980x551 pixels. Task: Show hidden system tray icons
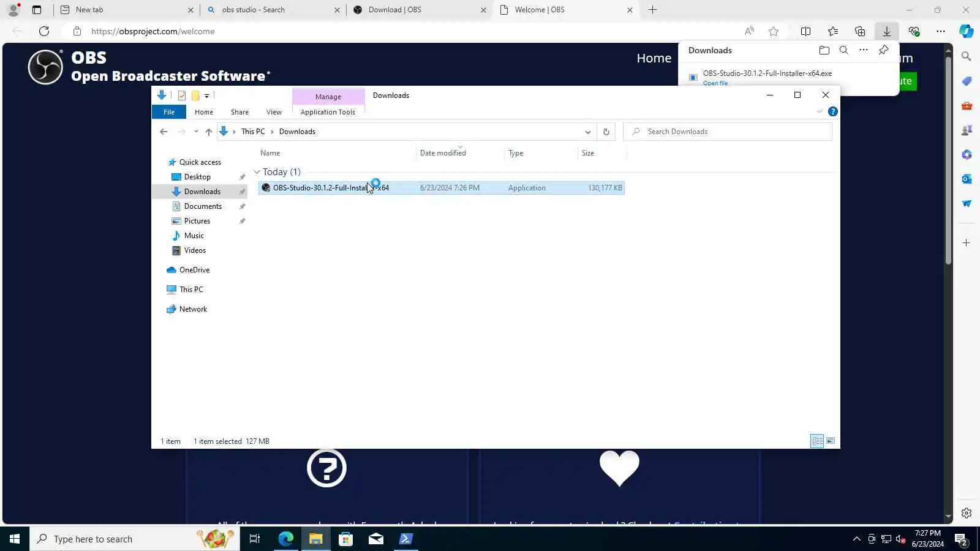click(x=856, y=539)
